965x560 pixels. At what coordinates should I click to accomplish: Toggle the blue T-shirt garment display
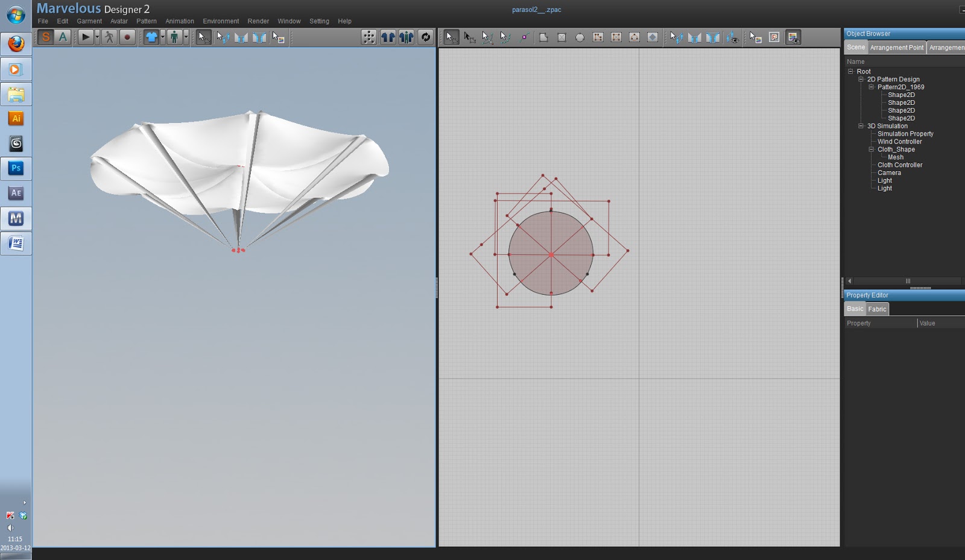(x=151, y=37)
